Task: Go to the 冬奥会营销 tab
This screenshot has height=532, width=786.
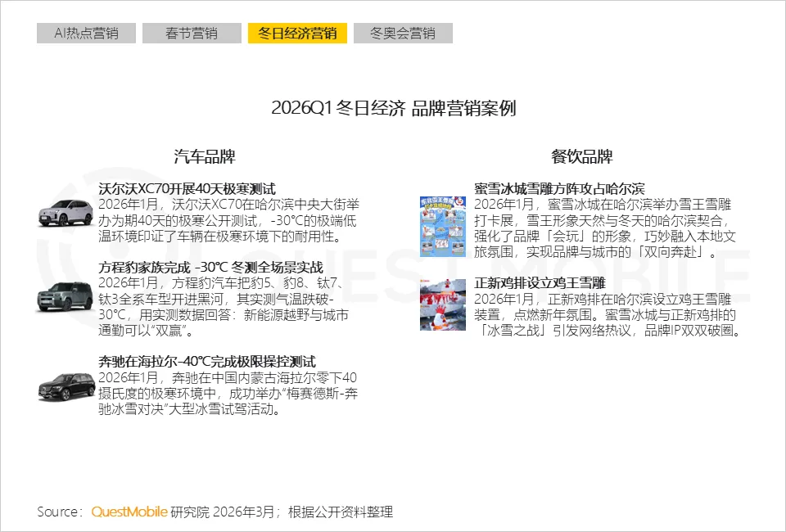Action: point(403,34)
